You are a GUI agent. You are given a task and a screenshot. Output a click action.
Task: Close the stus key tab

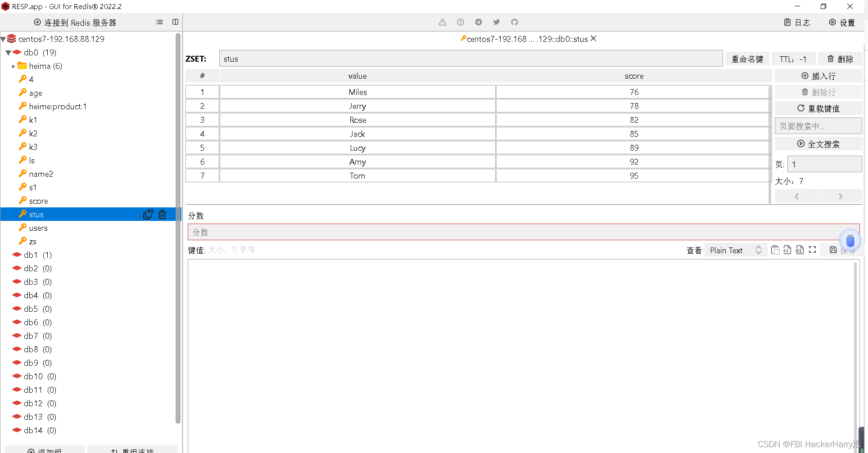pyautogui.click(x=593, y=39)
